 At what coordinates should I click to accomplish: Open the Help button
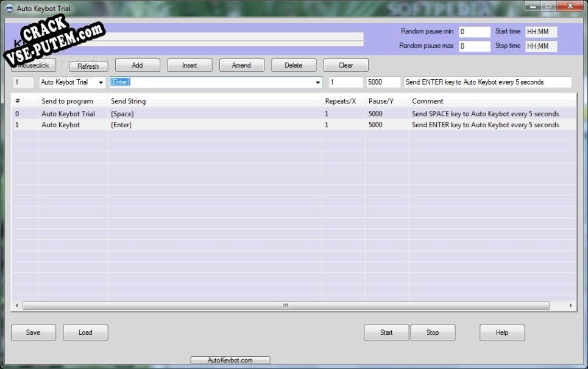502,332
